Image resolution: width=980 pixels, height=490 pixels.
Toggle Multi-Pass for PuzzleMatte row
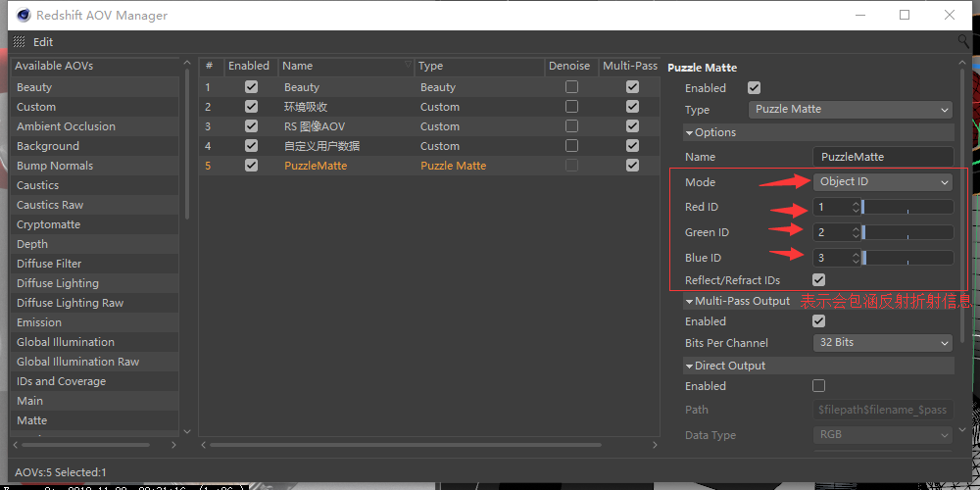pos(632,166)
